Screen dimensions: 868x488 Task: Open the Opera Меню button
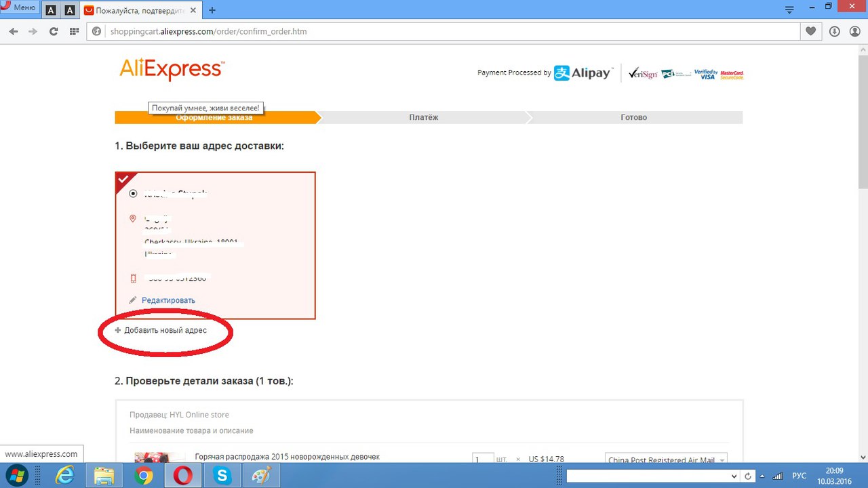point(20,7)
